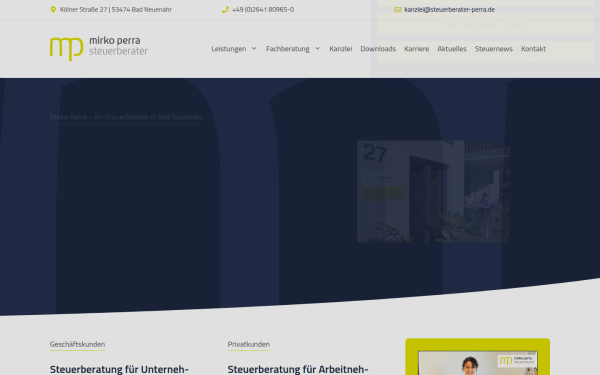
Task: Go to Steuernews
Action: coord(494,49)
